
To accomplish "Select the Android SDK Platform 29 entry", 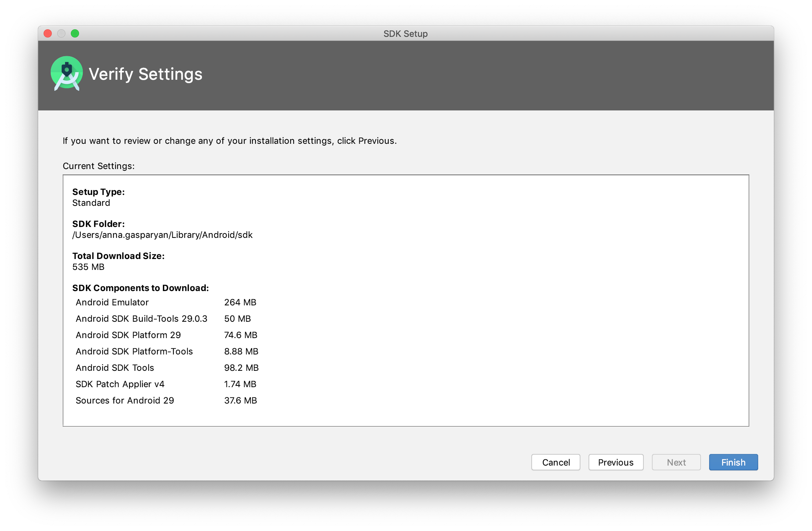I will pos(128,335).
